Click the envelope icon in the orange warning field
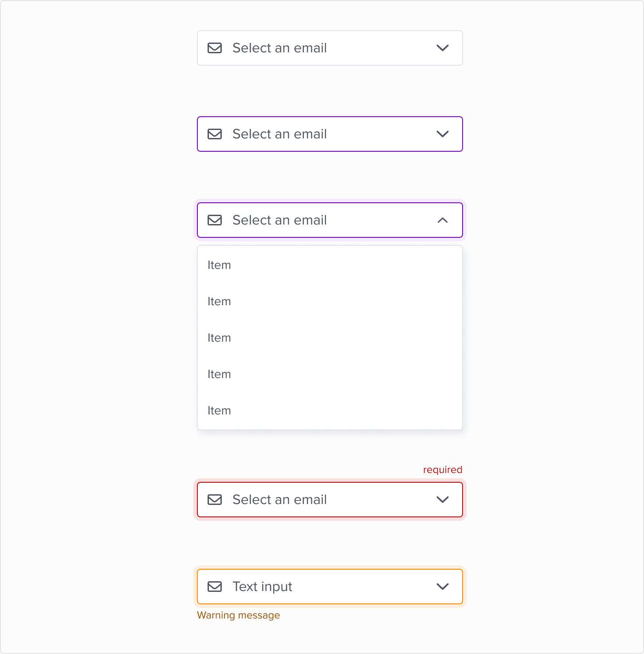644x654 pixels. click(x=215, y=587)
